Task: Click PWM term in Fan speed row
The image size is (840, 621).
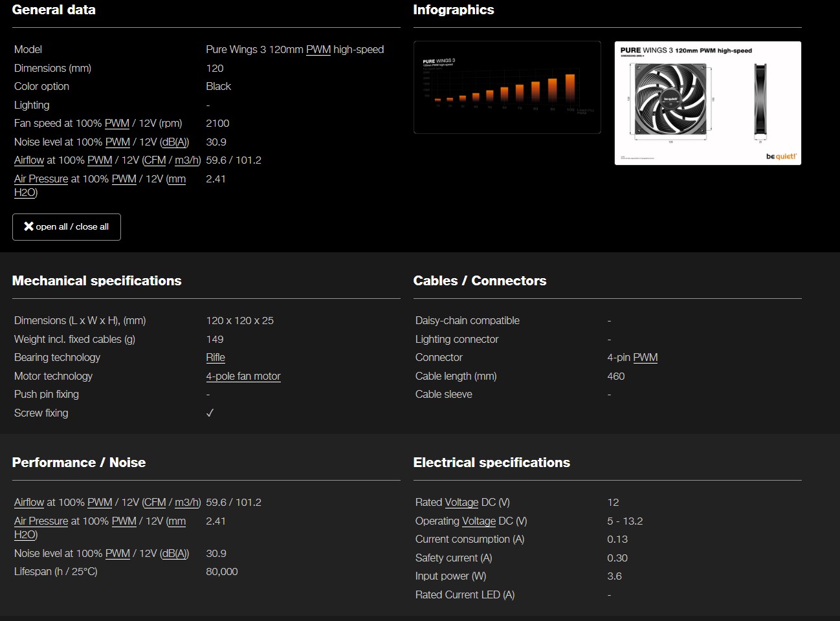Action: pos(117,124)
